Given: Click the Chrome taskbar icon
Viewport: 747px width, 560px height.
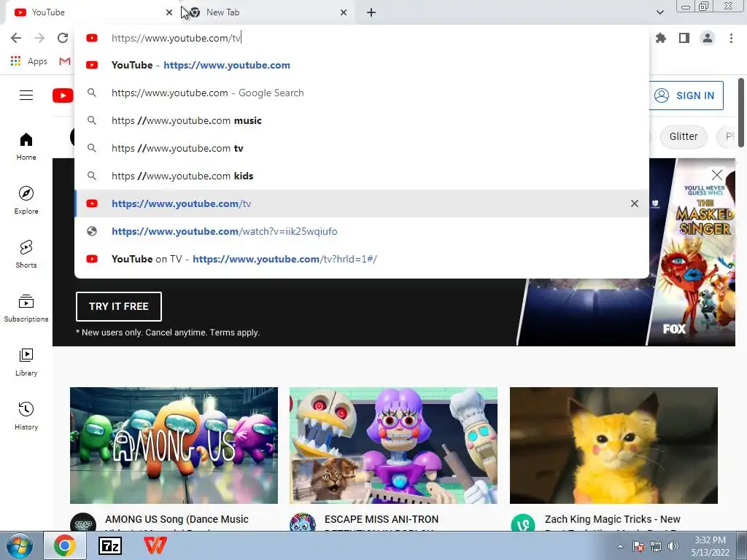Looking at the screenshot, I should (65, 545).
